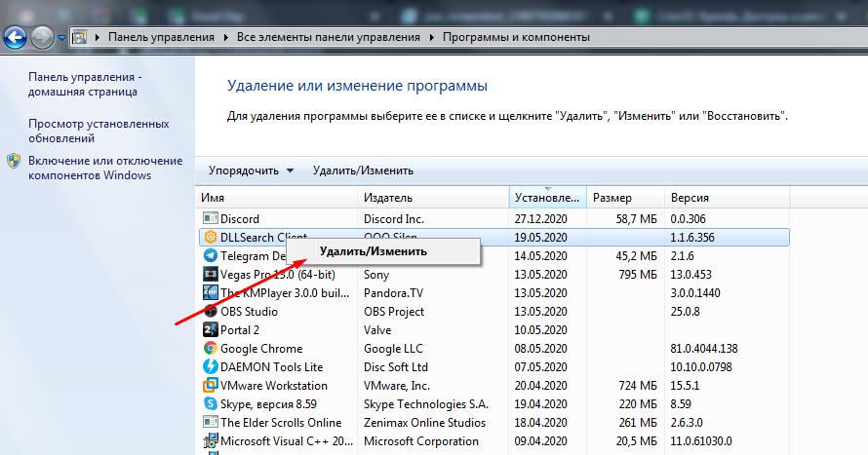Viewport: 868px width, 455px height.
Task: Click publisher Zenimax Online Studios cell
Action: pos(424,423)
